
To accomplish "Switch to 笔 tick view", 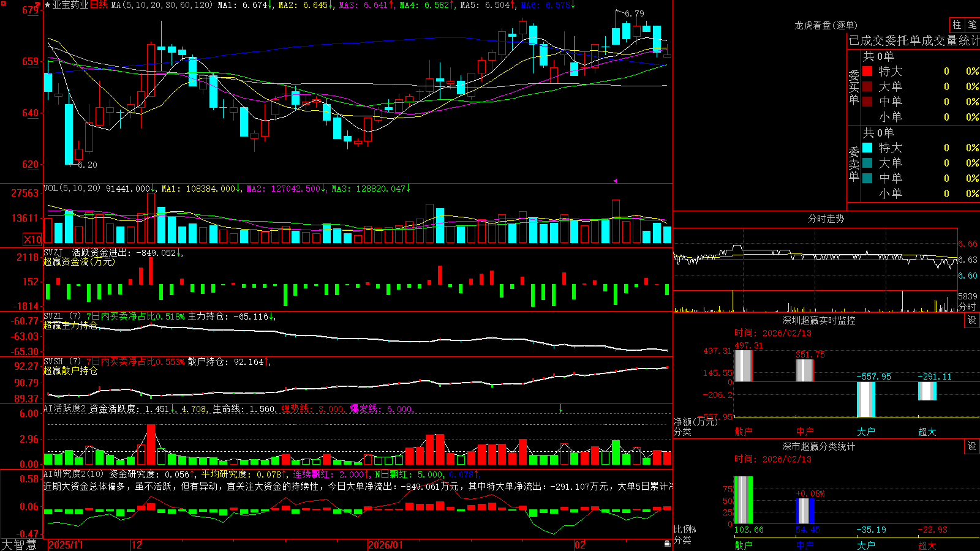I will (x=972, y=25).
